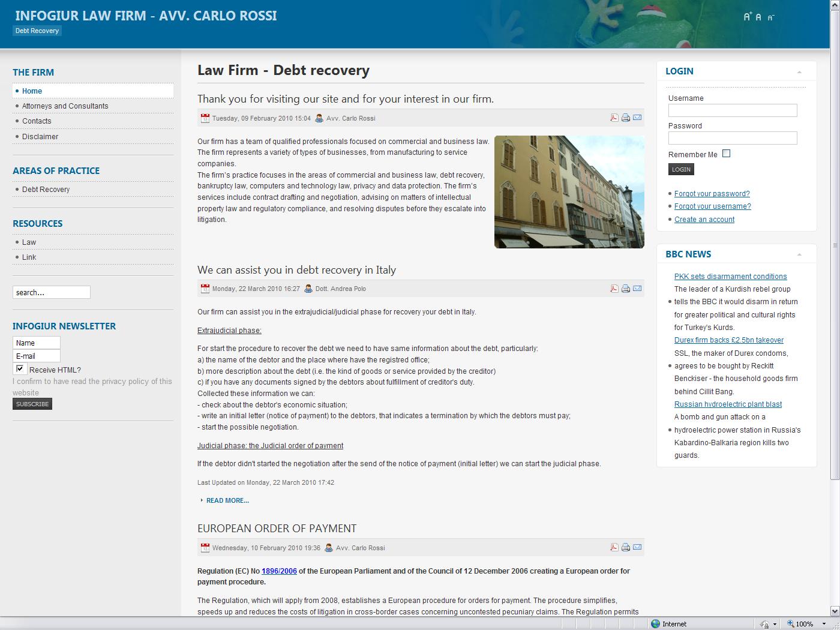Click the search... input box
Viewport: 840px width, 630px height.
coord(51,292)
